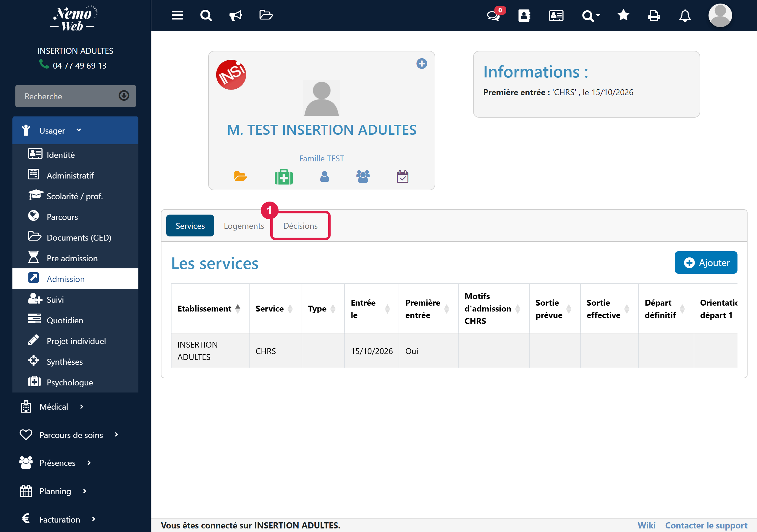
Task: Open the calendar check icon on user card
Action: pos(402,177)
